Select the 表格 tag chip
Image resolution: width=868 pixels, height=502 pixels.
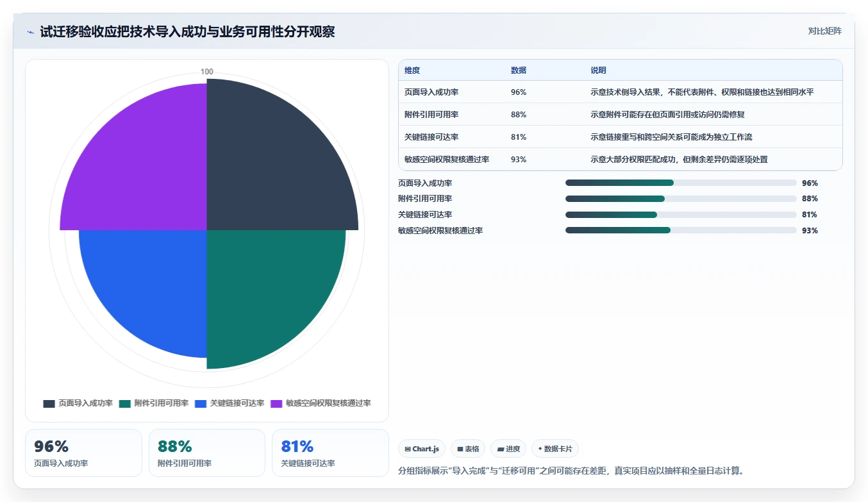pos(468,449)
